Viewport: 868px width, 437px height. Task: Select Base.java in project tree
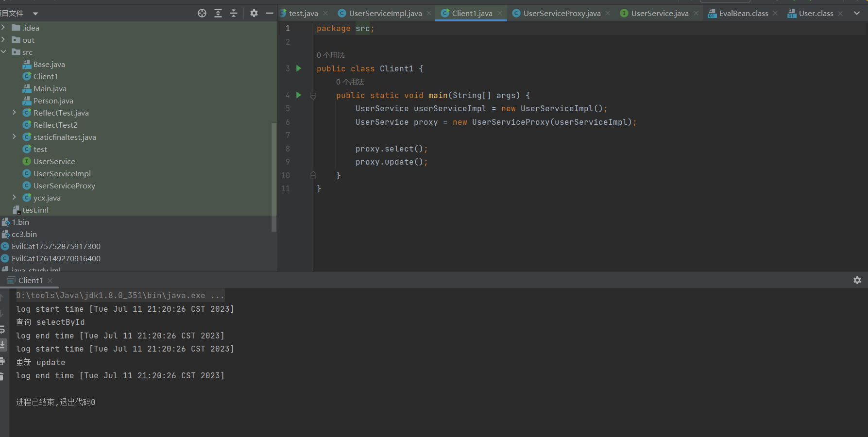49,64
